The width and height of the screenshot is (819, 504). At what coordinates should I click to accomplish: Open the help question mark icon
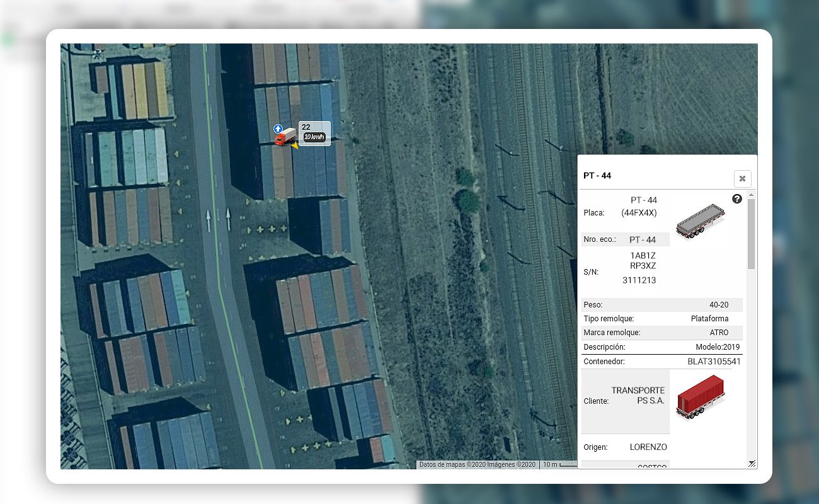[736, 199]
